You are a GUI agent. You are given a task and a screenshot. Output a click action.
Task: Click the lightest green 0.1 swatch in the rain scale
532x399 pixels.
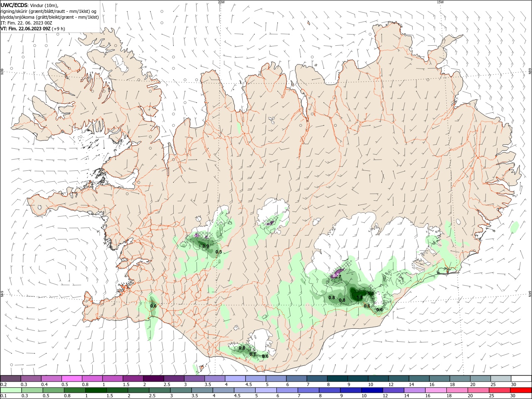tap(11, 390)
